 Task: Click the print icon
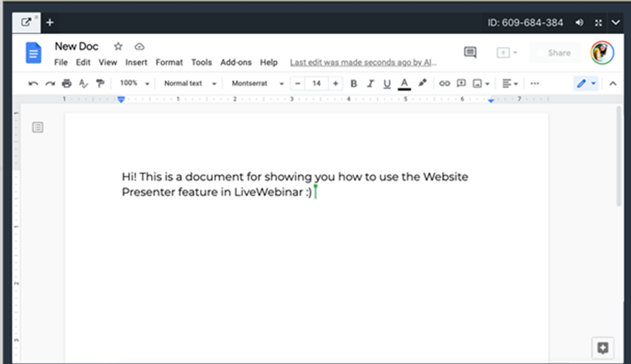(x=67, y=83)
